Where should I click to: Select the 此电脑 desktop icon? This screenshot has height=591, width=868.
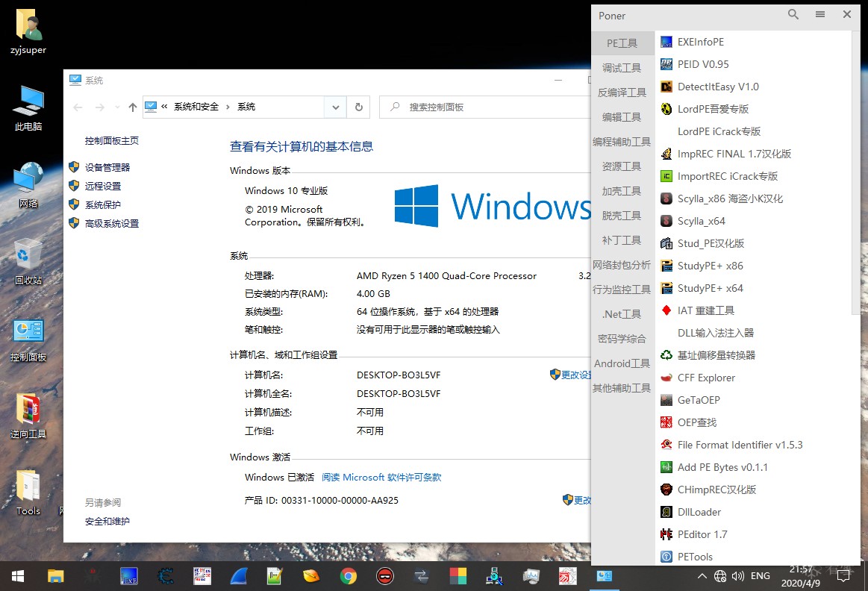pyautogui.click(x=28, y=108)
